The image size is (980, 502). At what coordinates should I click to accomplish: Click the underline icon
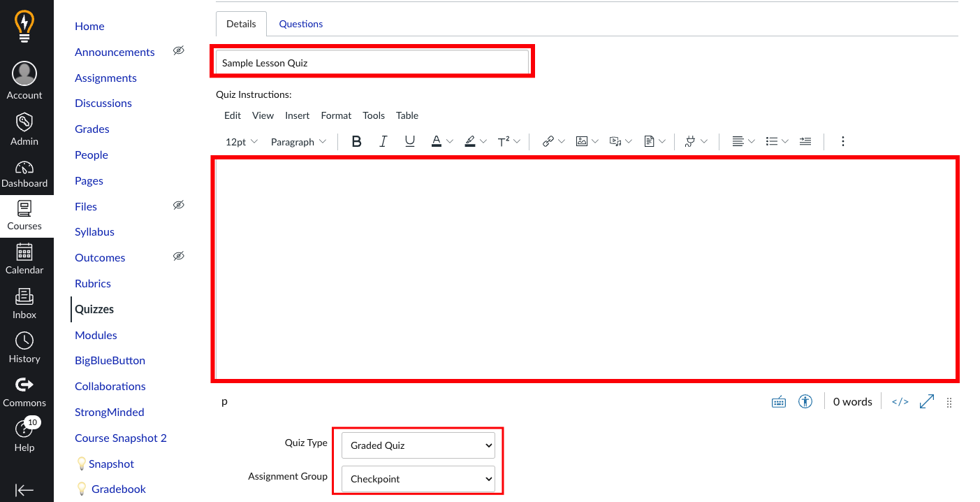pyautogui.click(x=410, y=141)
